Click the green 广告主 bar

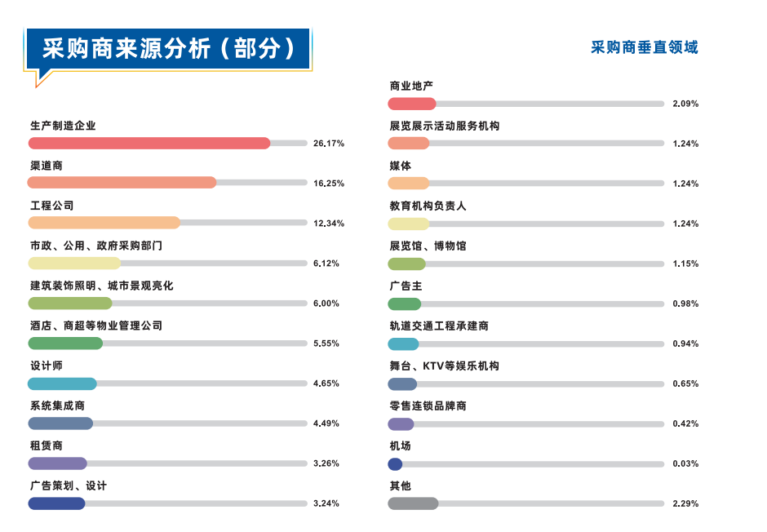pos(404,304)
